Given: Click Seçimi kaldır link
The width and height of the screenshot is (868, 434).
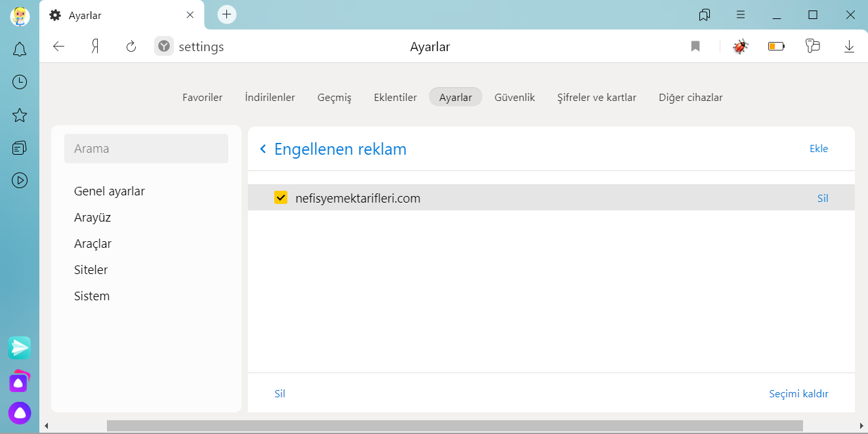Looking at the screenshot, I should (798, 393).
